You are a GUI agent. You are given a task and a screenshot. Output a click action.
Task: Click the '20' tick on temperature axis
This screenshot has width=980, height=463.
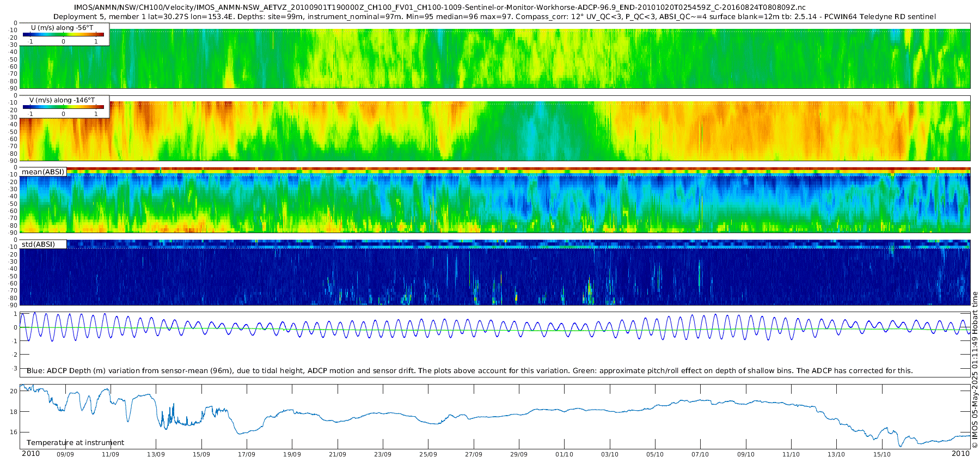click(14, 392)
